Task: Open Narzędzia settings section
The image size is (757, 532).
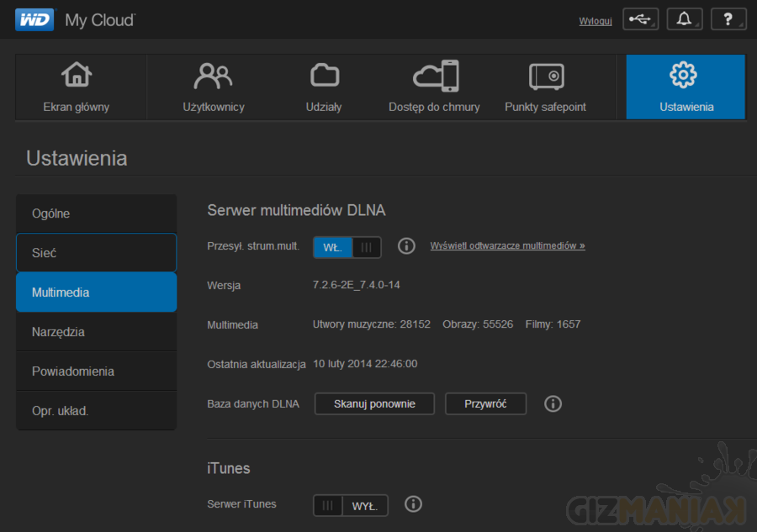Action: (x=96, y=332)
